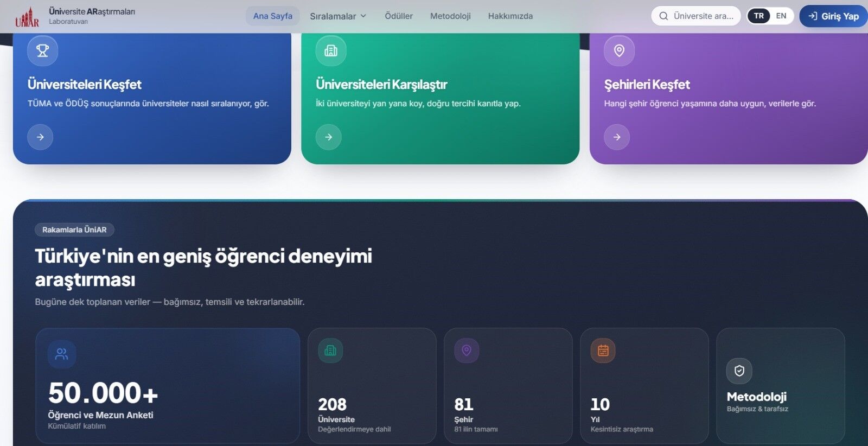The image size is (868, 446).
Task: Click the calendar icon on the 10 Yıl card
Action: tap(603, 351)
